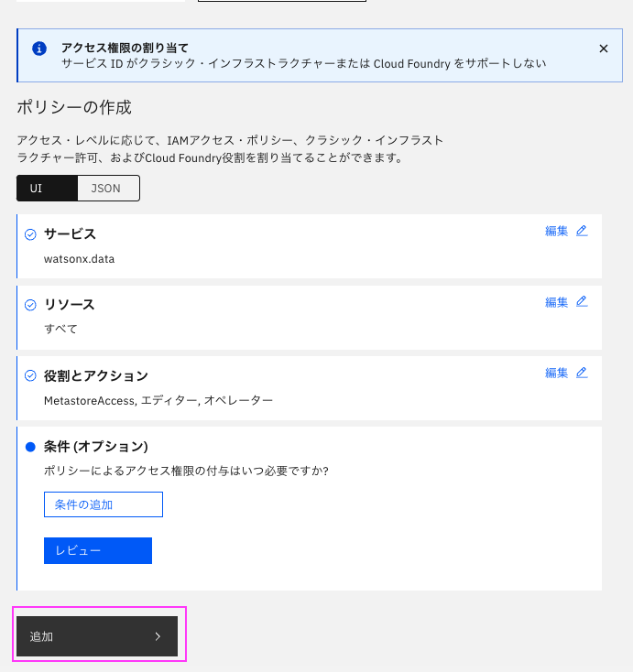
Task: Click the アクセス権限の割り当て banner title
Action: click(x=125, y=48)
